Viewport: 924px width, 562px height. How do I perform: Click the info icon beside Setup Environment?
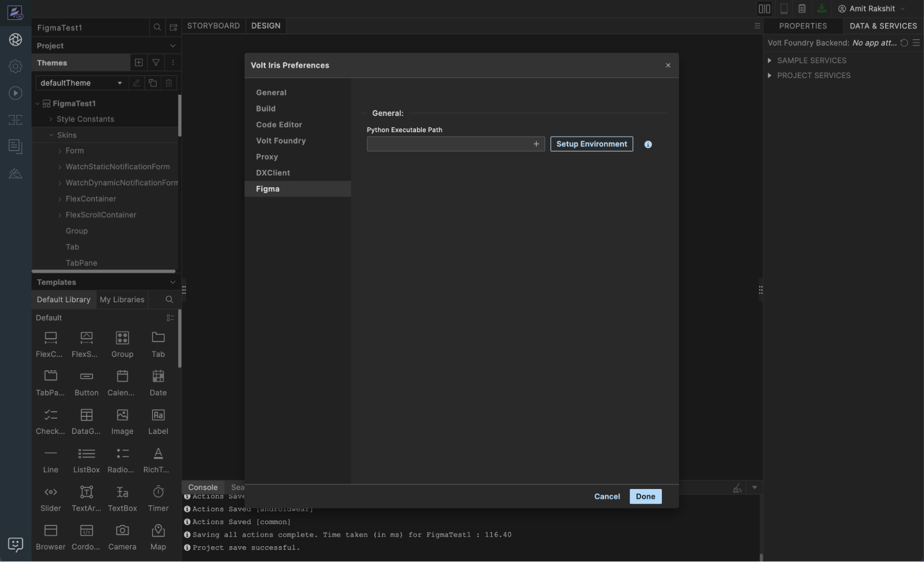pos(648,144)
